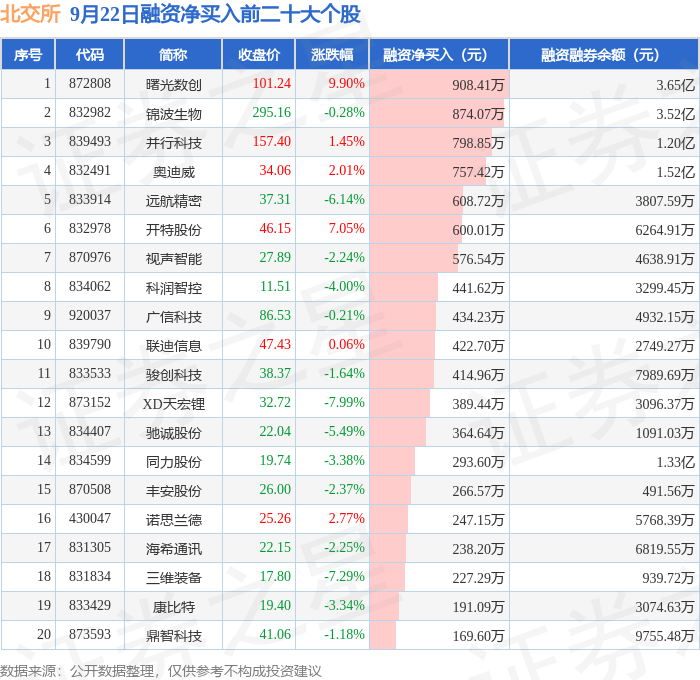Click the 代码 column header

point(90,55)
